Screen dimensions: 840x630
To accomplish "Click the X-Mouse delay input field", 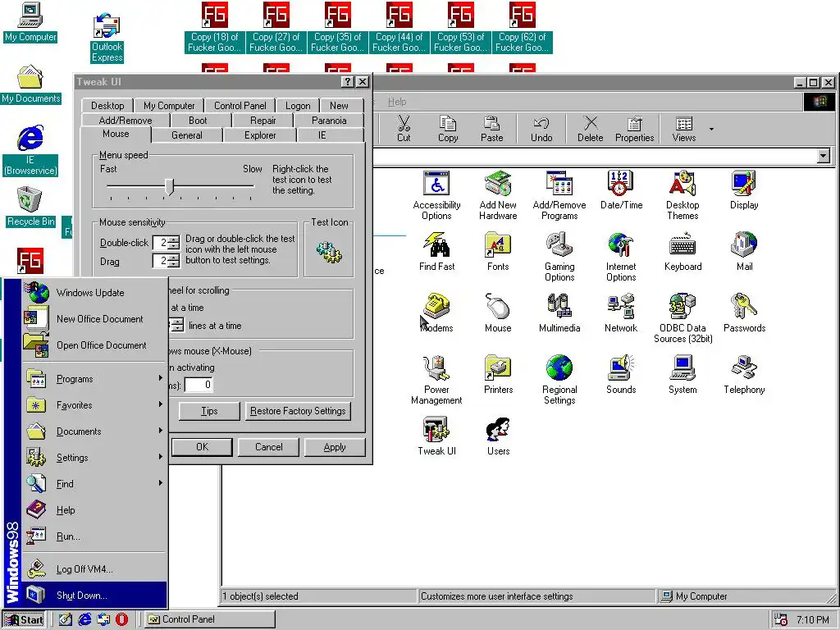I will (x=199, y=385).
